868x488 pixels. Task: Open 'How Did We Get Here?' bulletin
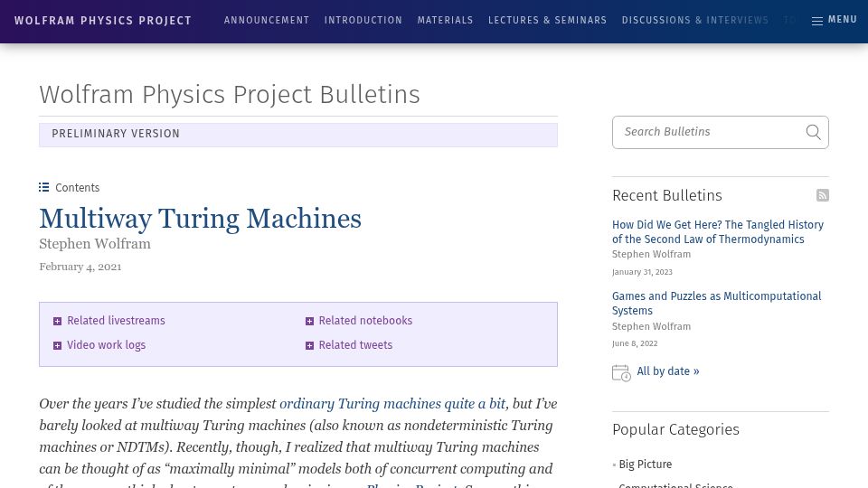[717, 232]
